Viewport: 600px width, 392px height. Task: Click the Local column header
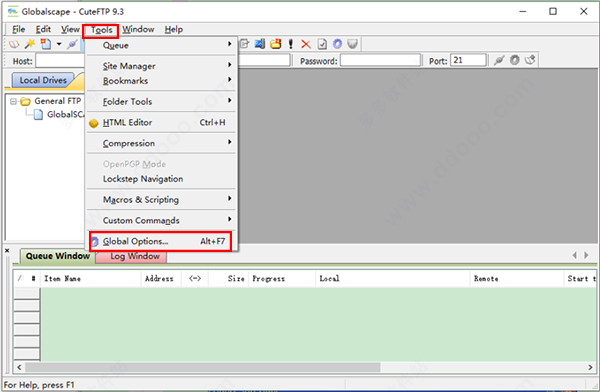393,279
